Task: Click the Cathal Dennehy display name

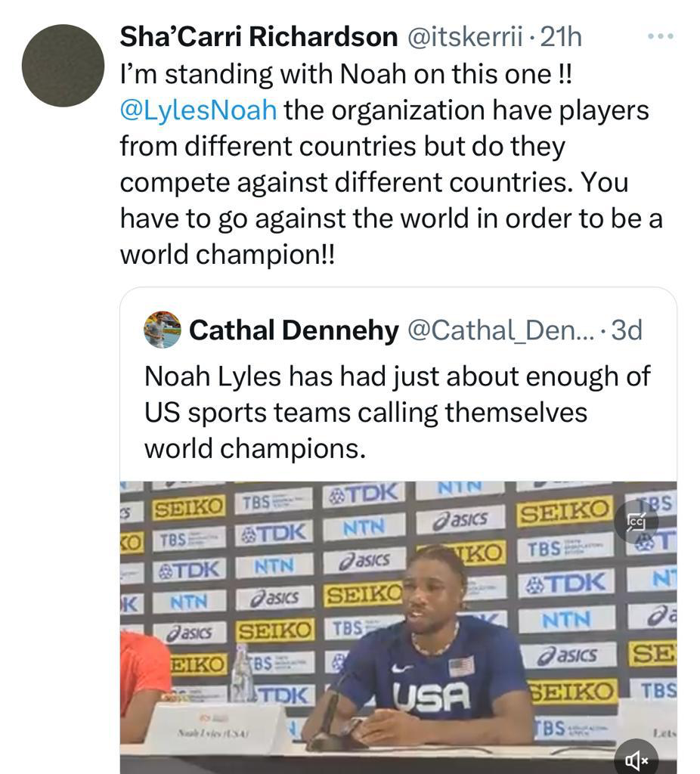Action: 293,330
